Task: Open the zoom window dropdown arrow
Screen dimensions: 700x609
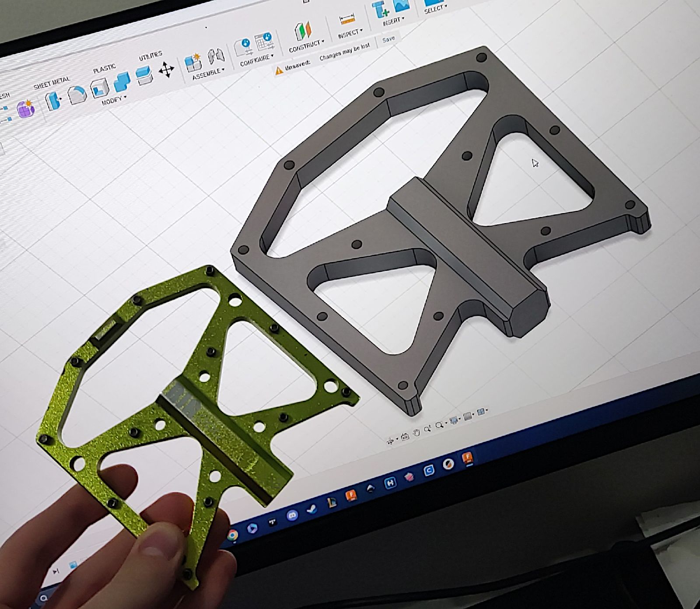Action: [x=446, y=423]
